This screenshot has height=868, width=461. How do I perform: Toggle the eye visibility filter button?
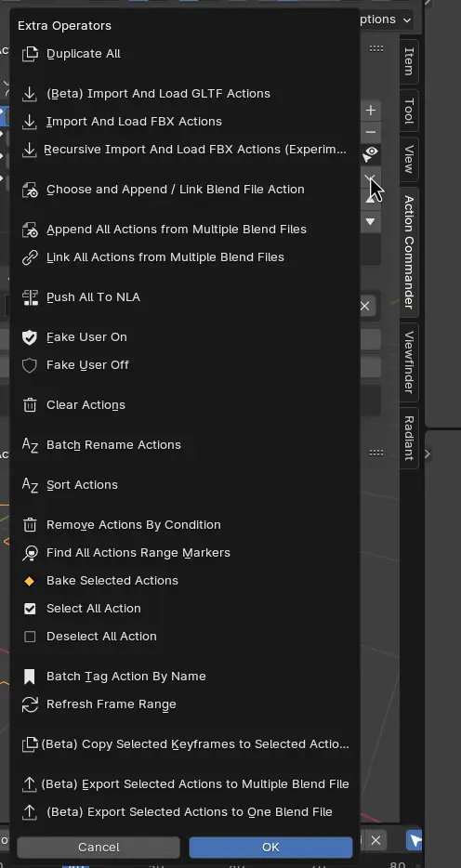click(x=371, y=154)
